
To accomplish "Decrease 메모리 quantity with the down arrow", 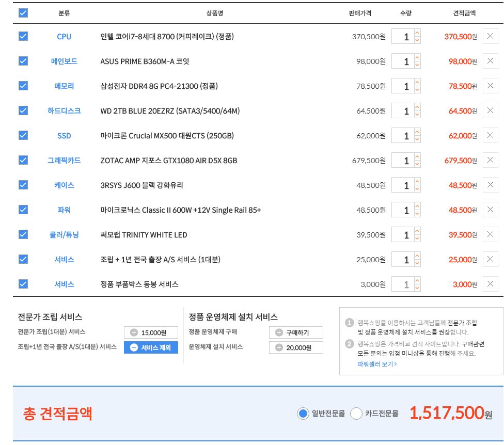I will coord(417,89).
